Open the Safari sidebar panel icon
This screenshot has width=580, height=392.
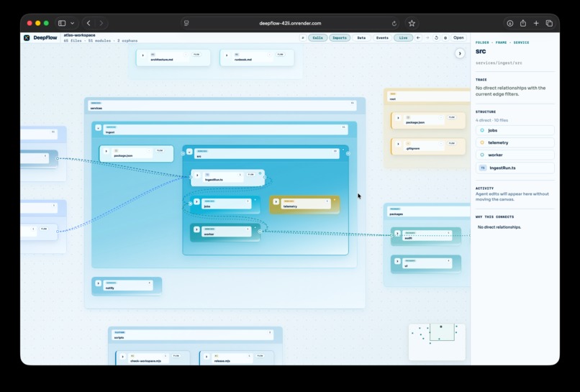[62, 23]
